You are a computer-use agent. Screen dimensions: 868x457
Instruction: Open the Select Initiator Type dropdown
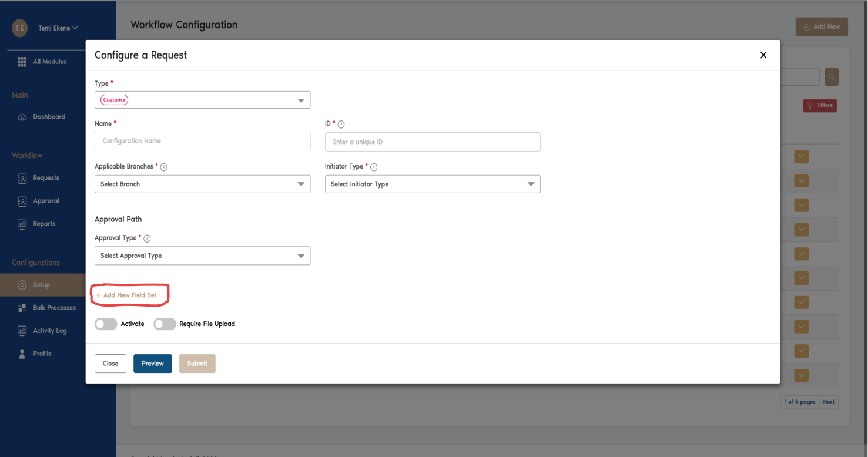[x=433, y=184]
